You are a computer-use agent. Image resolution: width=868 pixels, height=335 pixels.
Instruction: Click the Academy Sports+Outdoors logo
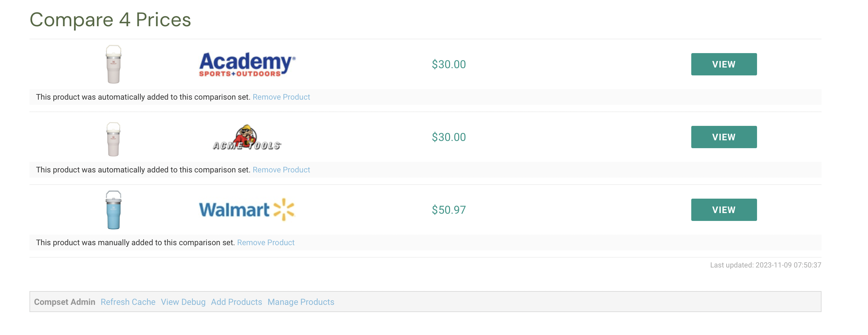point(247,64)
